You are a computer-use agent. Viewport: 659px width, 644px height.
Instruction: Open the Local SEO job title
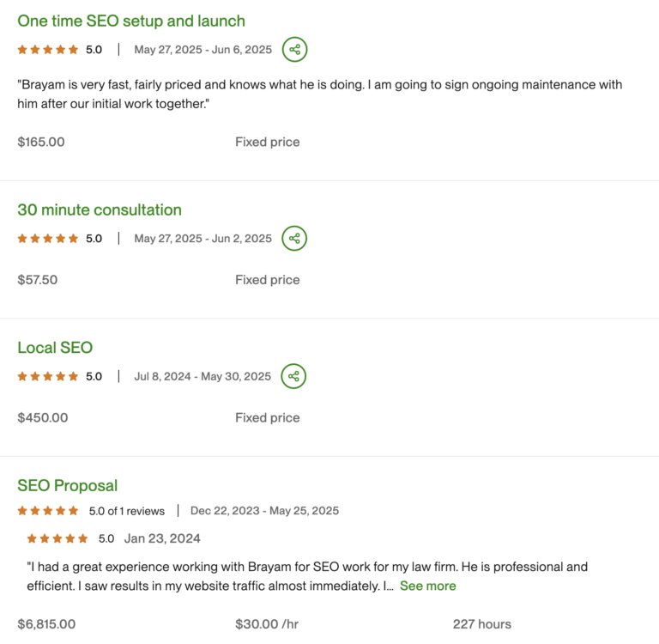point(55,348)
